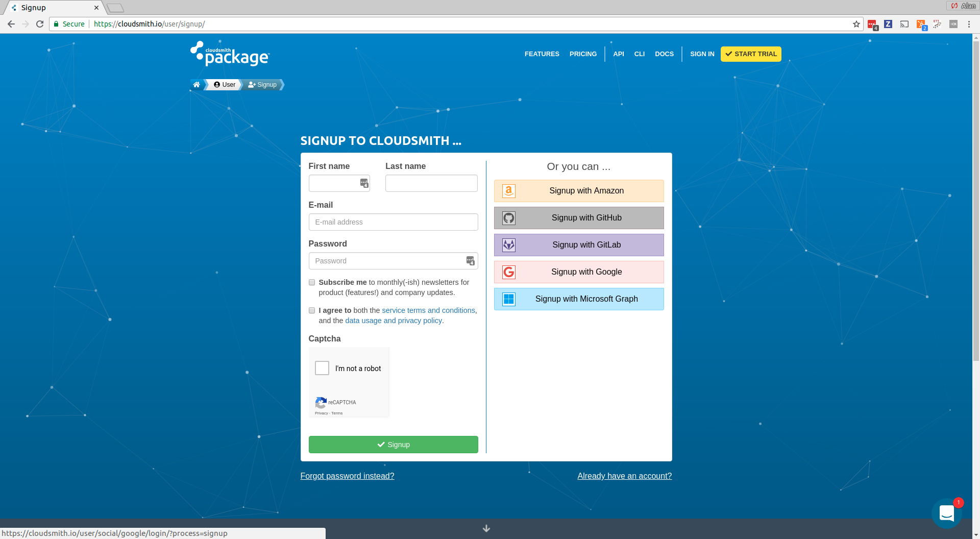
Task: Click the Microsoft Windows logo icon
Action: pyautogui.click(x=509, y=299)
